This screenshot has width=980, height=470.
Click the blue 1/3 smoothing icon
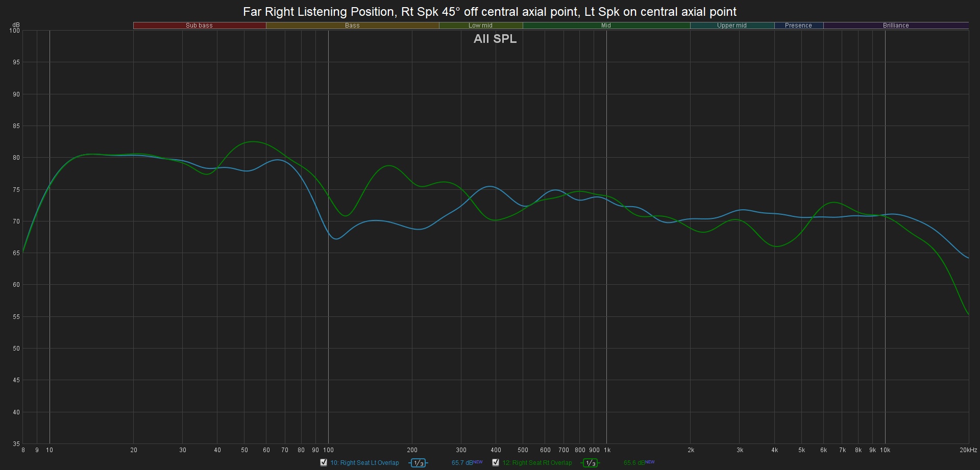point(418,463)
